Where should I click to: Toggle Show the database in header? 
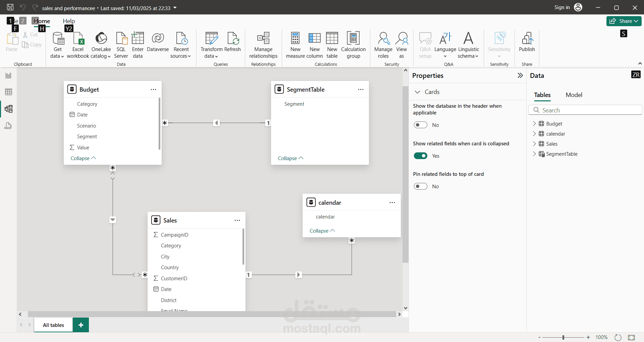pyautogui.click(x=421, y=125)
